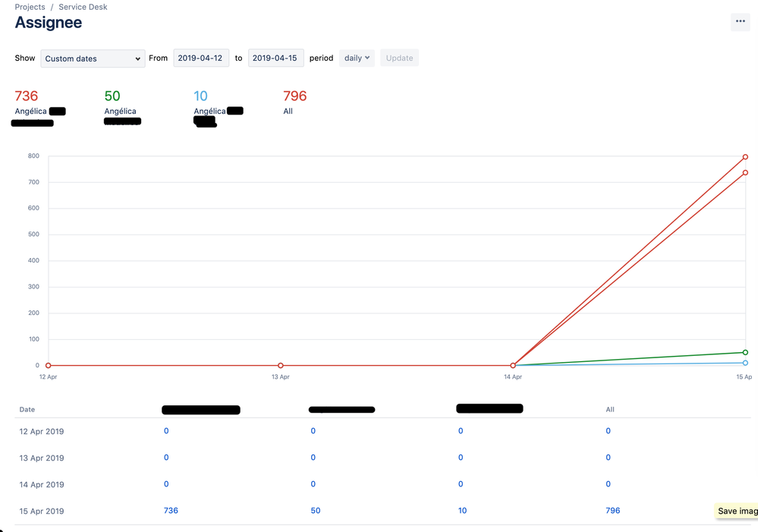Open the Custom dates dropdown

(92, 58)
